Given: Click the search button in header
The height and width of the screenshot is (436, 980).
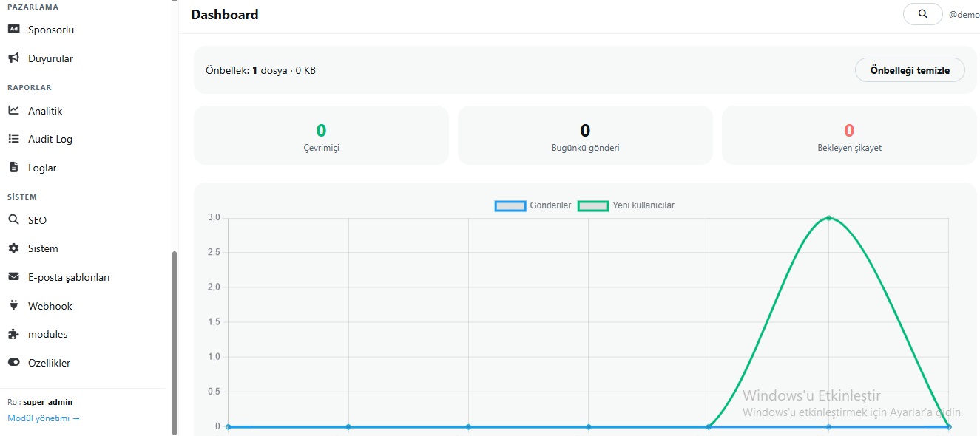Looking at the screenshot, I should click(922, 14).
